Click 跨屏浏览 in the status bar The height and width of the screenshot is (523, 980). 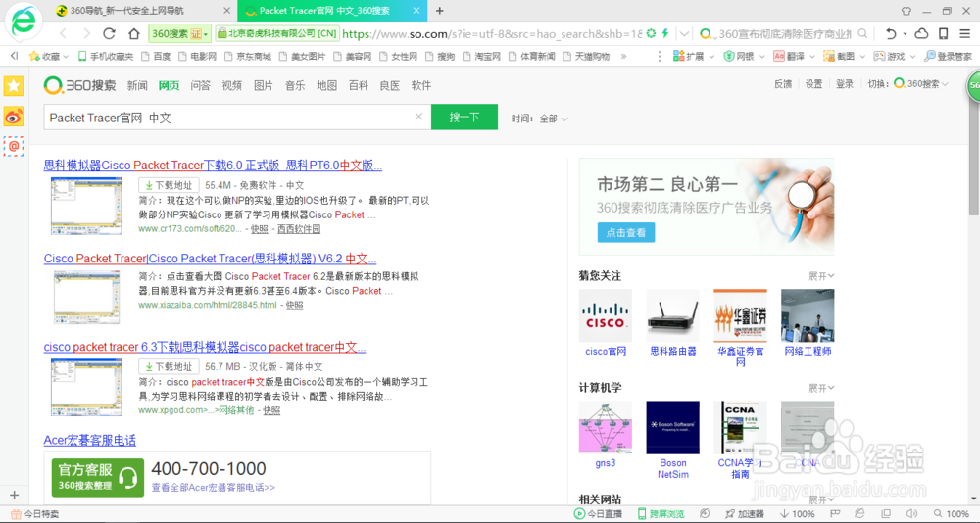(x=661, y=514)
